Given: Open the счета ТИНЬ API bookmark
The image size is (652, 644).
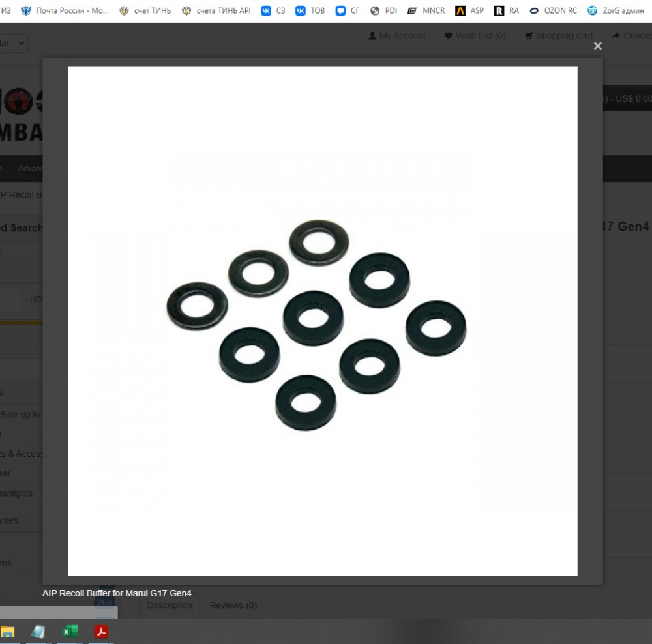Looking at the screenshot, I should [x=216, y=11].
